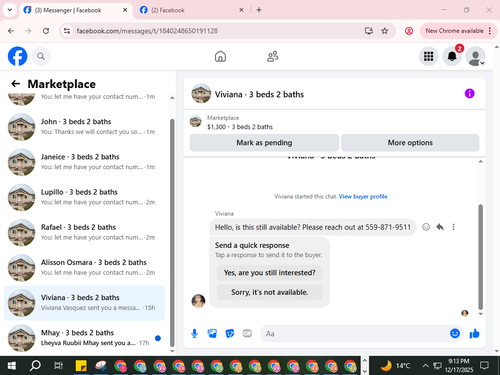This screenshot has width=500, height=375.
Task: React to Viviana's message with emoji
Action: click(426, 227)
